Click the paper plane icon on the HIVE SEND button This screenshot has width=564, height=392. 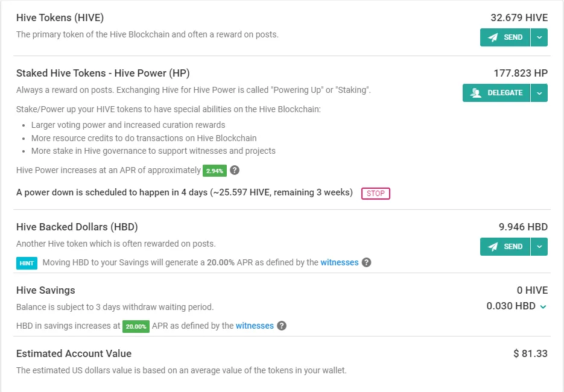pyautogui.click(x=493, y=37)
